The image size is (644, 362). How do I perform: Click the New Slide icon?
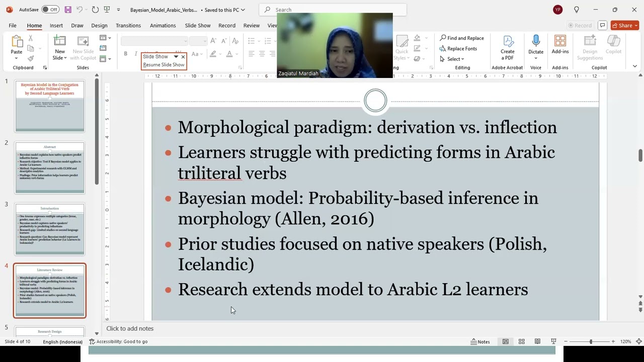[60, 41]
